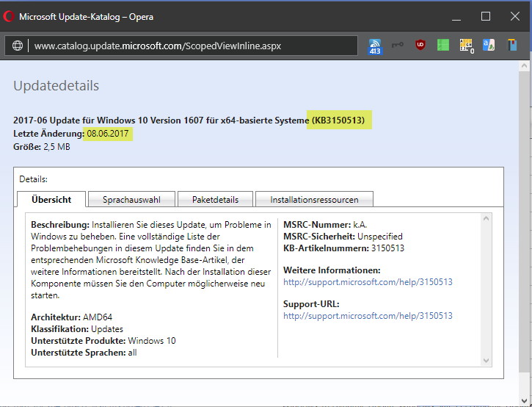Open the uBlock Origin shield extension
Image resolution: width=532 pixels, height=407 pixels.
(420, 45)
